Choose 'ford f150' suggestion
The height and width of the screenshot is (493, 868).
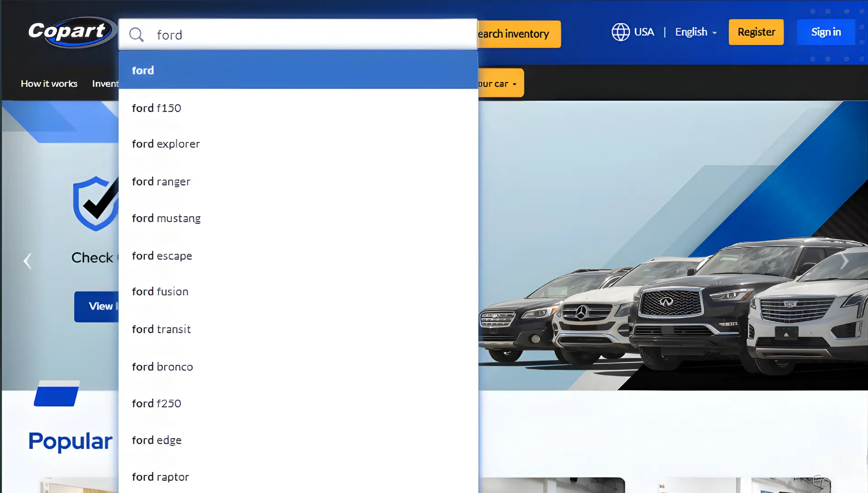pos(298,108)
